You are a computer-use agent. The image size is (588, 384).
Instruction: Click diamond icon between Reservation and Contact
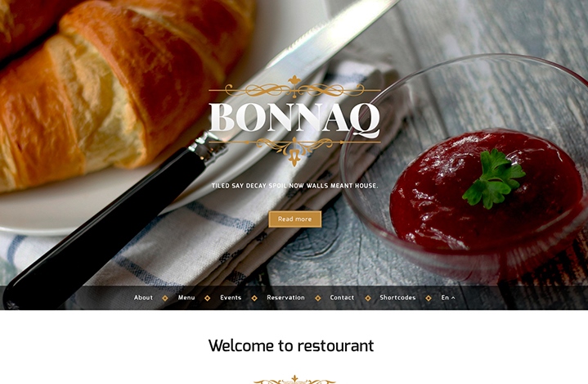coord(318,298)
